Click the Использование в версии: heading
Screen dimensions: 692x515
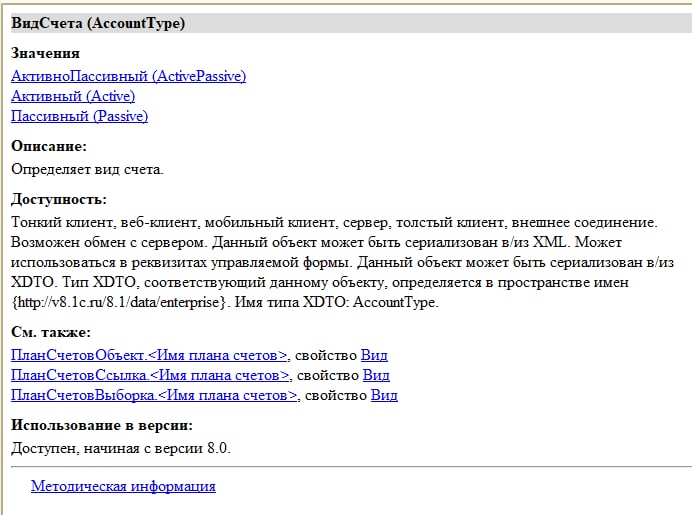point(102,425)
